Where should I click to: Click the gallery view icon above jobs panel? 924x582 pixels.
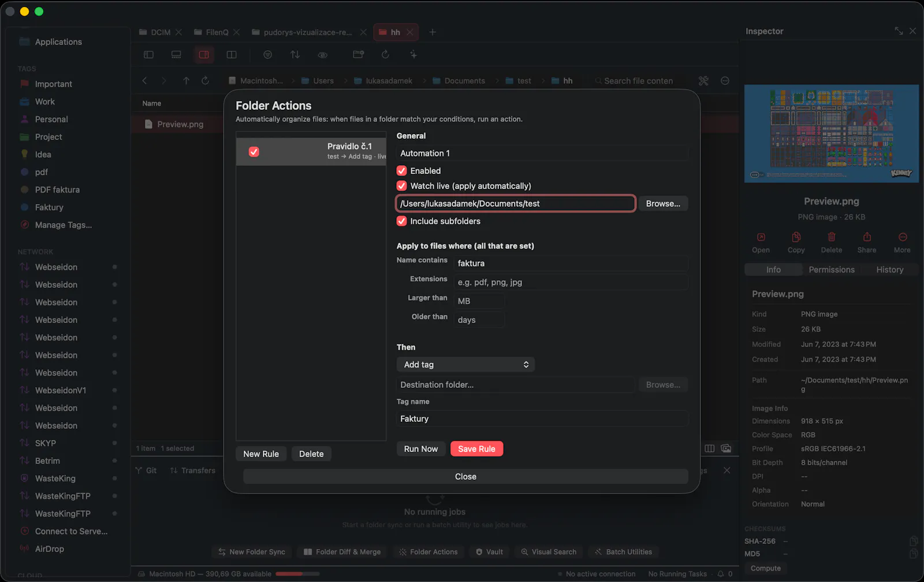click(x=726, y=448)
